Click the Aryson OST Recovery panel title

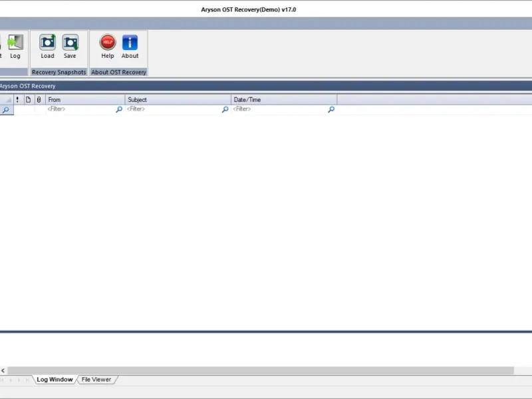(27, 86)
